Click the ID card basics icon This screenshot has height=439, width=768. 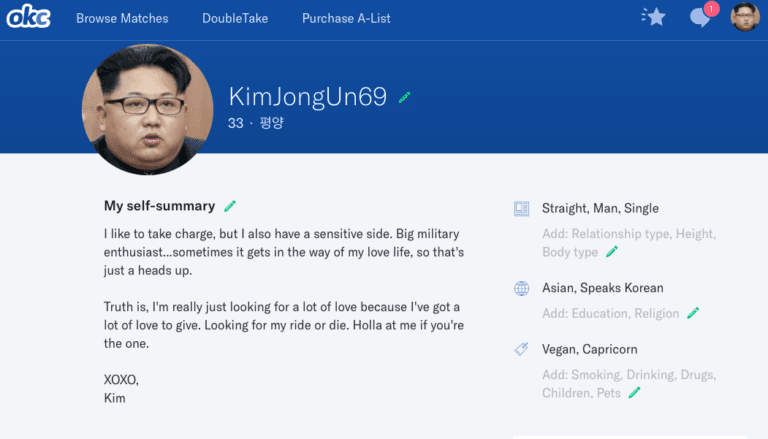click(521, 208)
